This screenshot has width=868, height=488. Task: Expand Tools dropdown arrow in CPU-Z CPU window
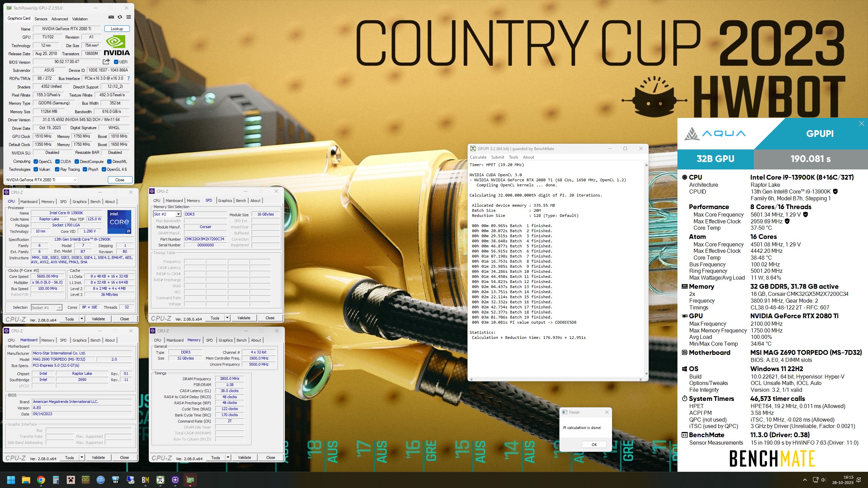click(x=81, y=319)
